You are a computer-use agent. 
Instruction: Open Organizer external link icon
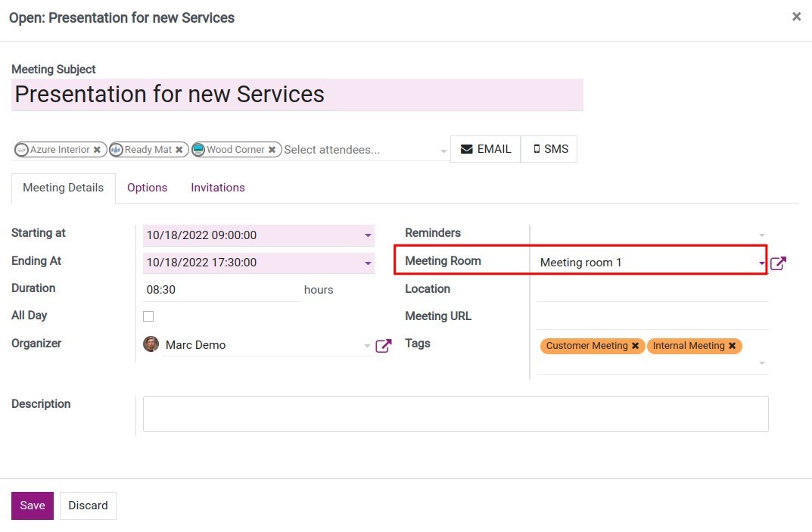(x=384, y=346)
